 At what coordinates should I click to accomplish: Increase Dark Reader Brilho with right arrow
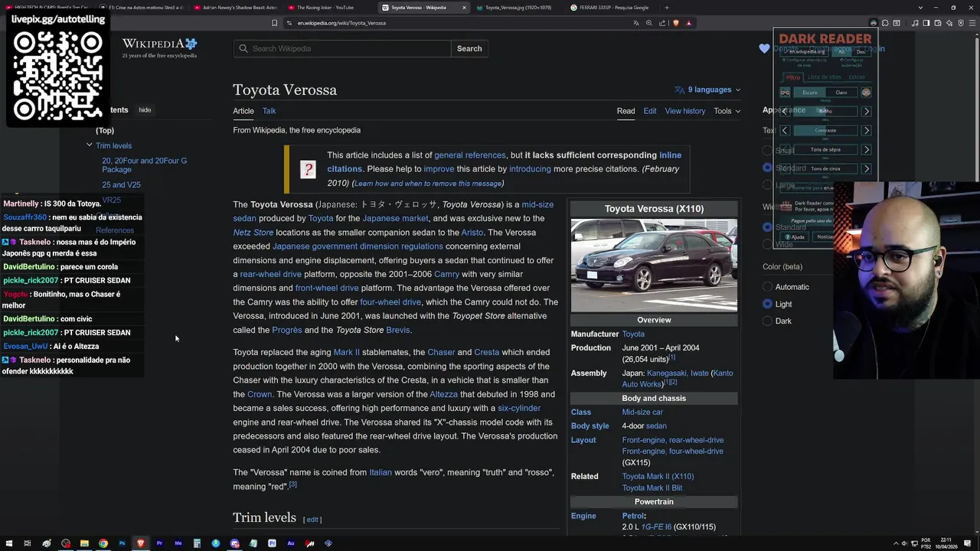[x=867, y=112]
